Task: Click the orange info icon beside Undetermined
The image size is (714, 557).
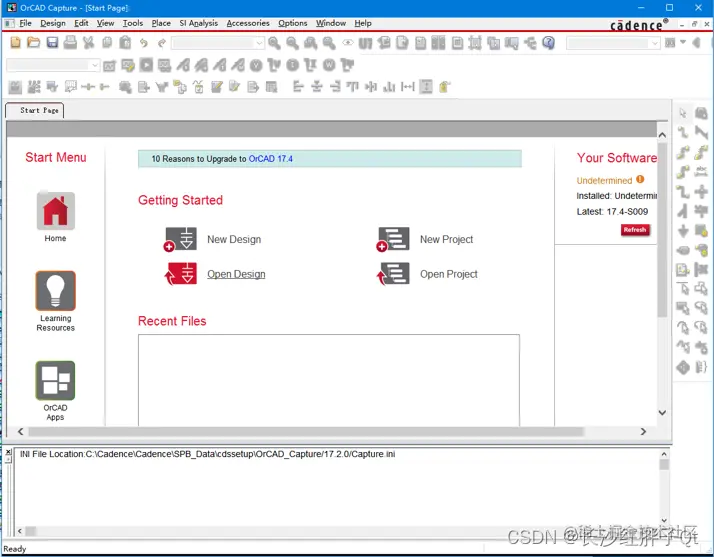Action: coord(640,179)
